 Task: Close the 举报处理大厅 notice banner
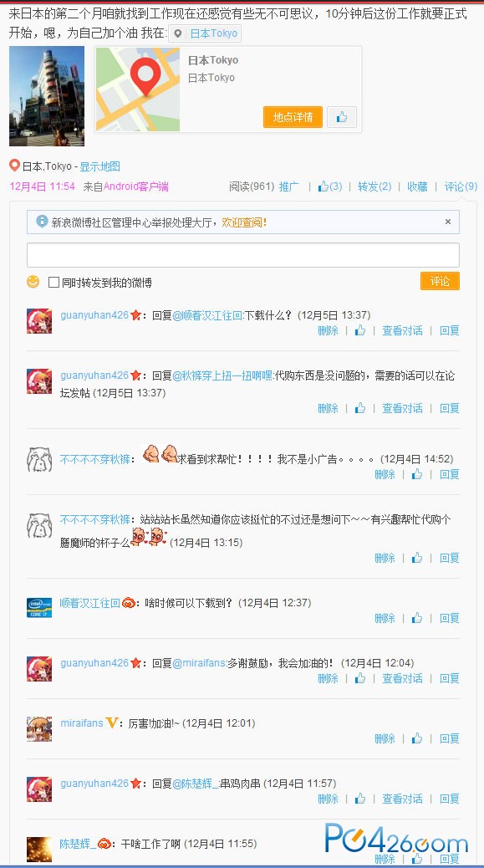pos(448,222)
